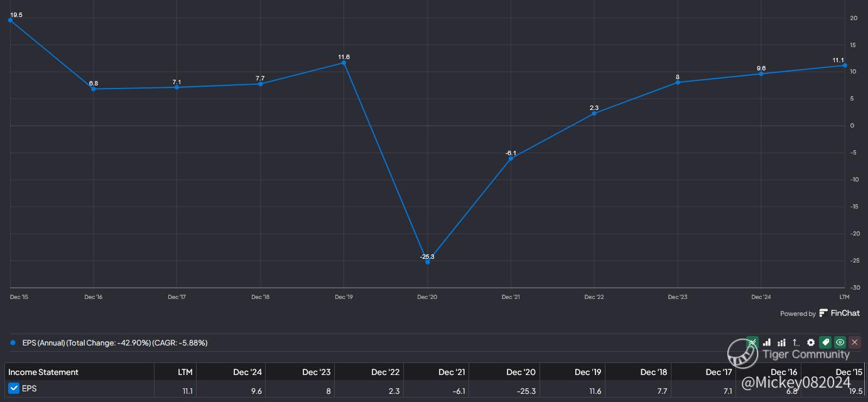Click the blue EPS legend color dot
868x402 pixels.
[13, 343]
